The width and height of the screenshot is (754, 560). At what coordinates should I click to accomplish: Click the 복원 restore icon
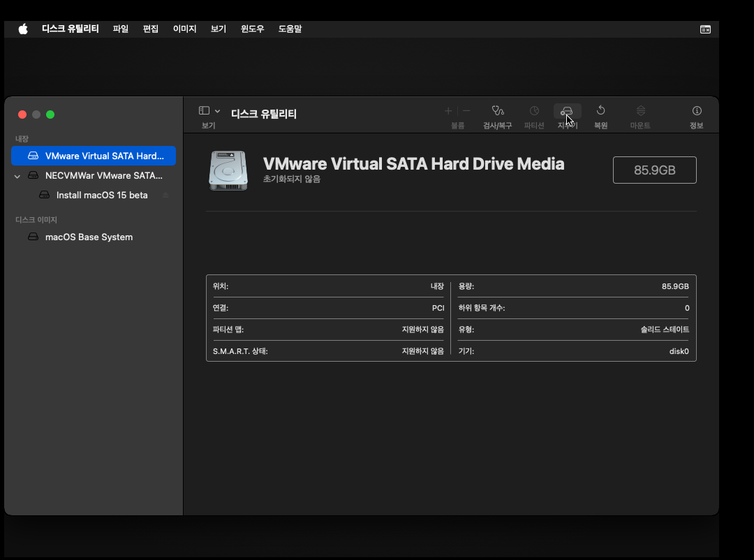coord(600,110)
